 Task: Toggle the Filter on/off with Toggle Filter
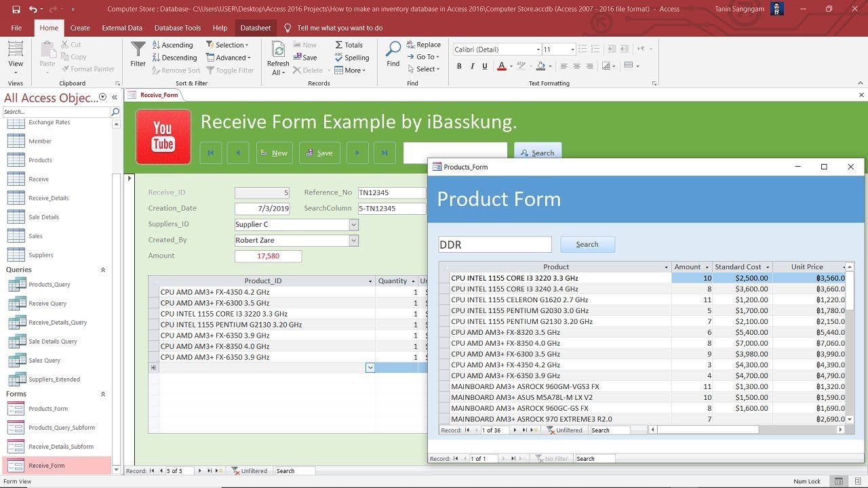(x=230, y=70)
